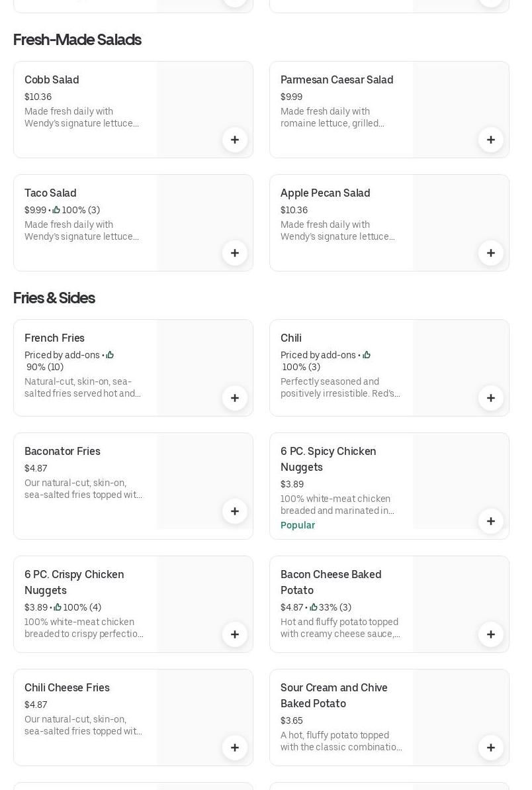
Task: Add 6 PC. Spicy Chicken Nuggets
Action: tap(491, 521)
